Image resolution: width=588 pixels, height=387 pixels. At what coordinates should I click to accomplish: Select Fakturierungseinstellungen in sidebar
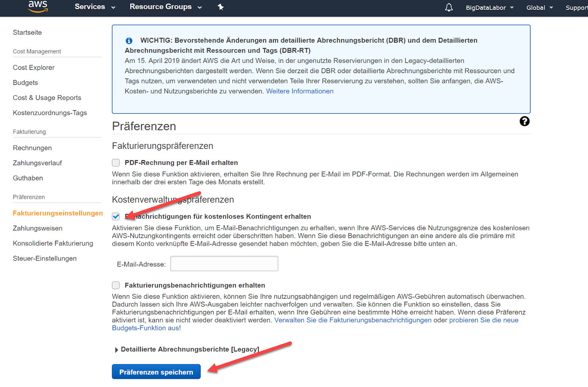point(58,213)
